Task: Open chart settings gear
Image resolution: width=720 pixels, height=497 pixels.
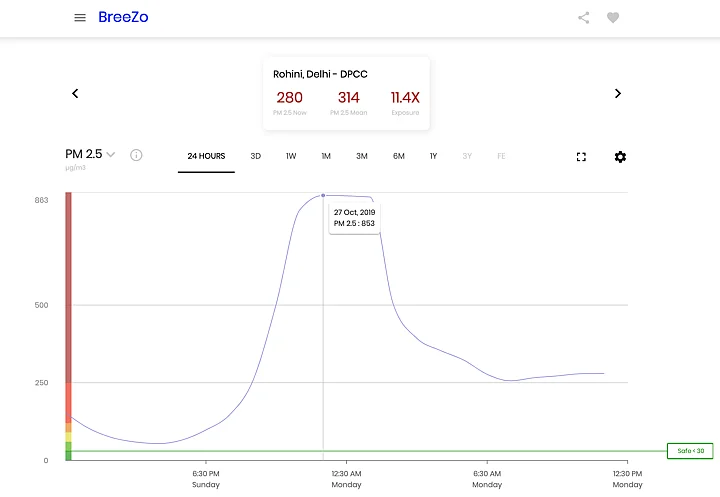Action: tap(620, 157)
